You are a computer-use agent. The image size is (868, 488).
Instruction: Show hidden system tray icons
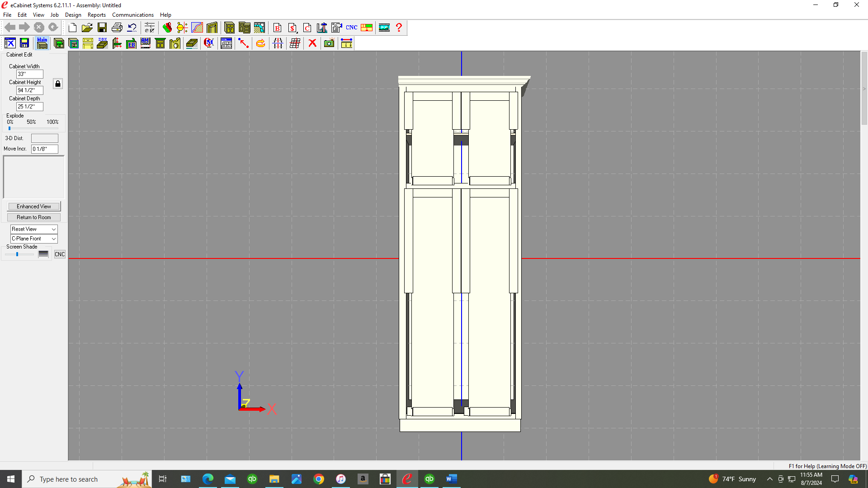click(x=769, y=479)
